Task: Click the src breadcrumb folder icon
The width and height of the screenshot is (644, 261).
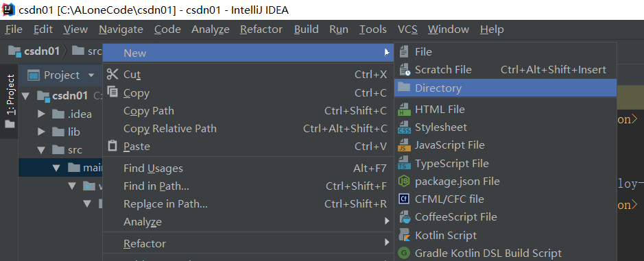Action: (x=78, y=51)
